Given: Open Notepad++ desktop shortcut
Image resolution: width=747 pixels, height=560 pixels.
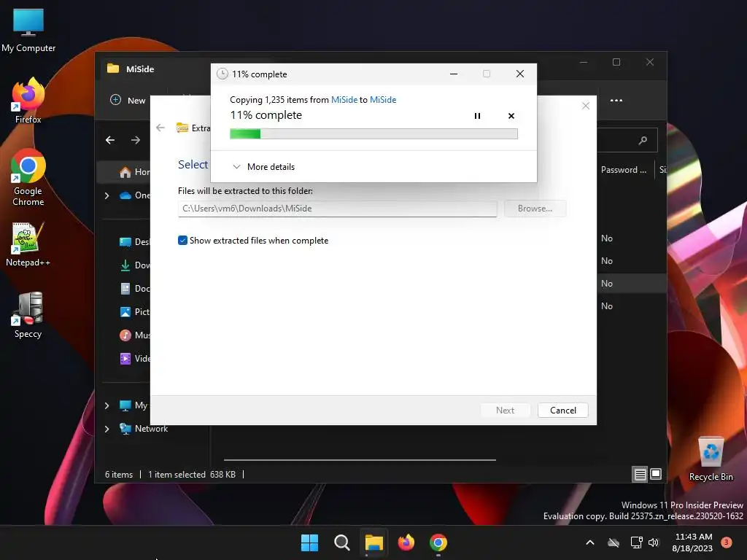Looking at the screenshot, I should [28, 245].
